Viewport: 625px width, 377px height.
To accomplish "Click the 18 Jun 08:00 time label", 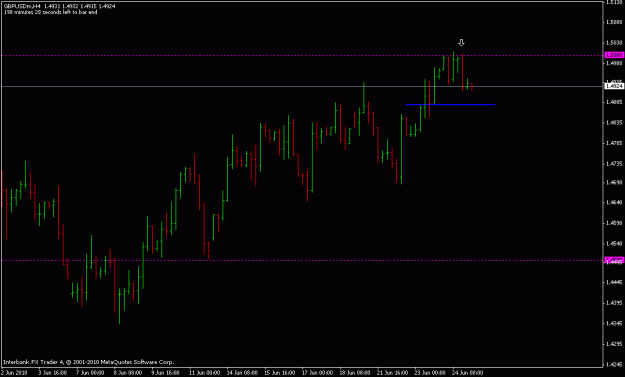I will [355, 373].
